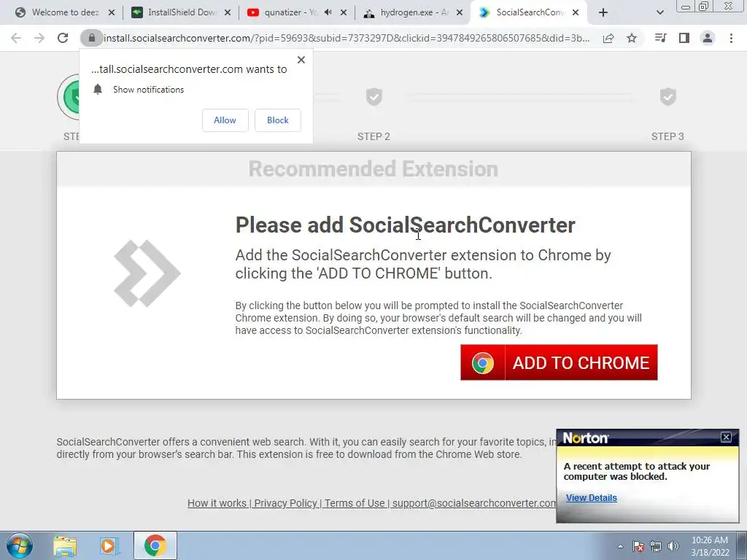Screen dimensions: 747x560
Task: Allow notifications from the site
Action: pyautogui.click(x=225, y=120)
